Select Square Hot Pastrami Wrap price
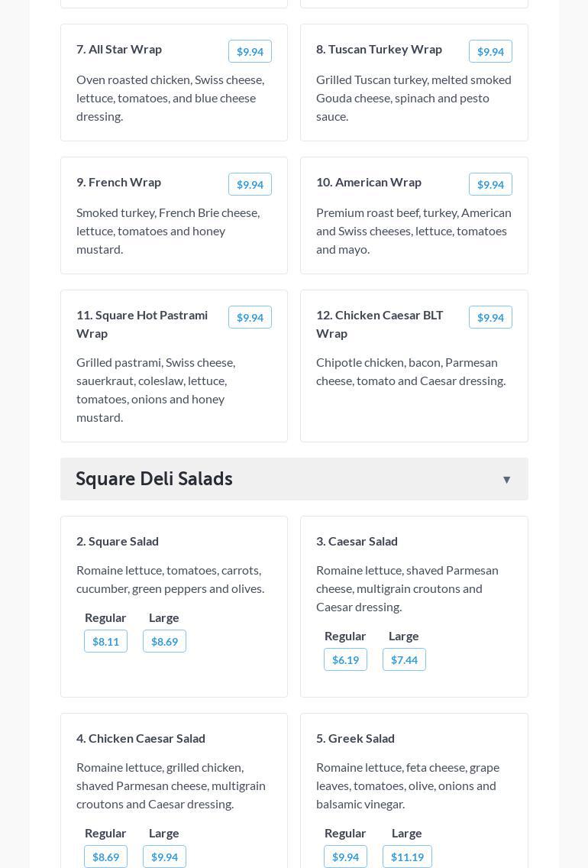 pos(250,318)
